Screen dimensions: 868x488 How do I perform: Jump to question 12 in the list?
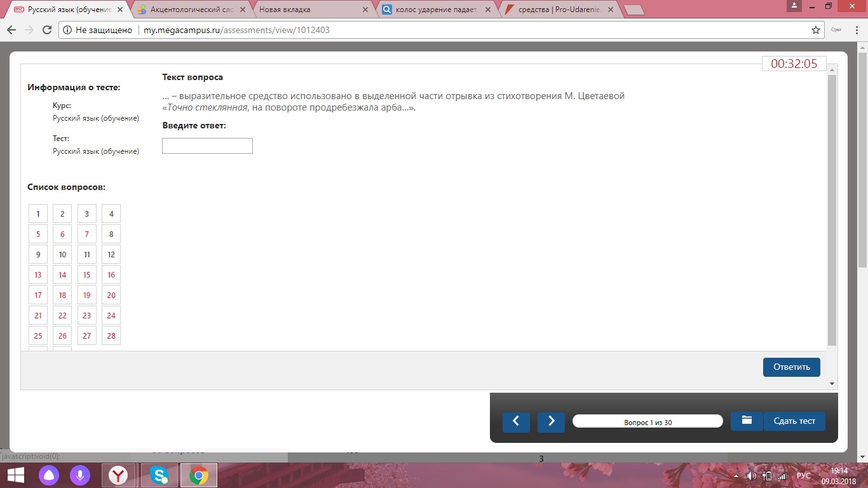(111, 255)
